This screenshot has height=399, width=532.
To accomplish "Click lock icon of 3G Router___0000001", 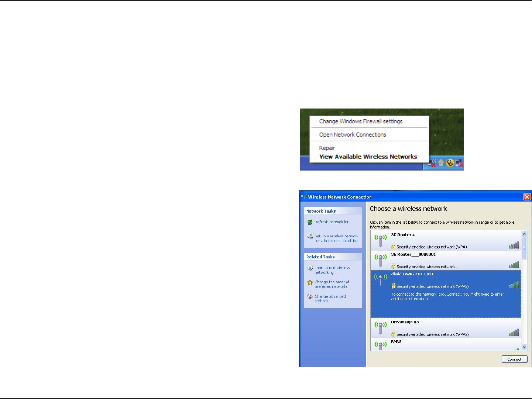I will pyautogui.click(x=393, y=266).
